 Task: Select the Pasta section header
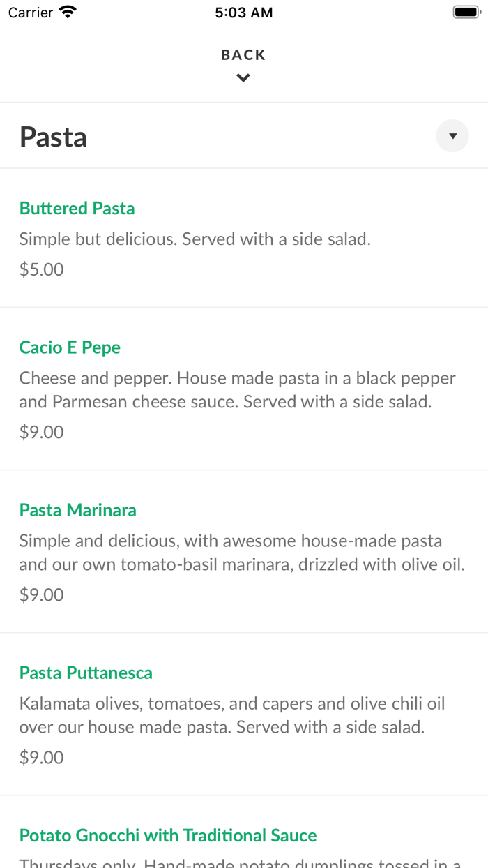(x=53, y=136)
